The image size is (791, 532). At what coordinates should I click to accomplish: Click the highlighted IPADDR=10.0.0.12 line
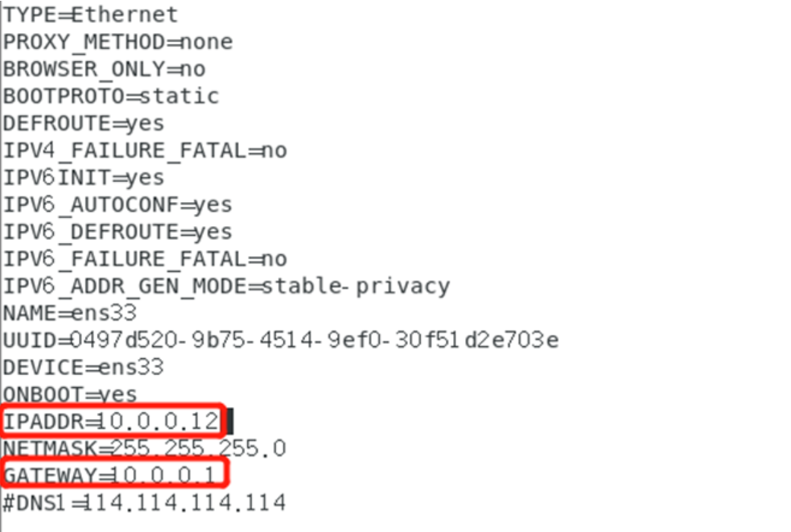tap(111, 421)
